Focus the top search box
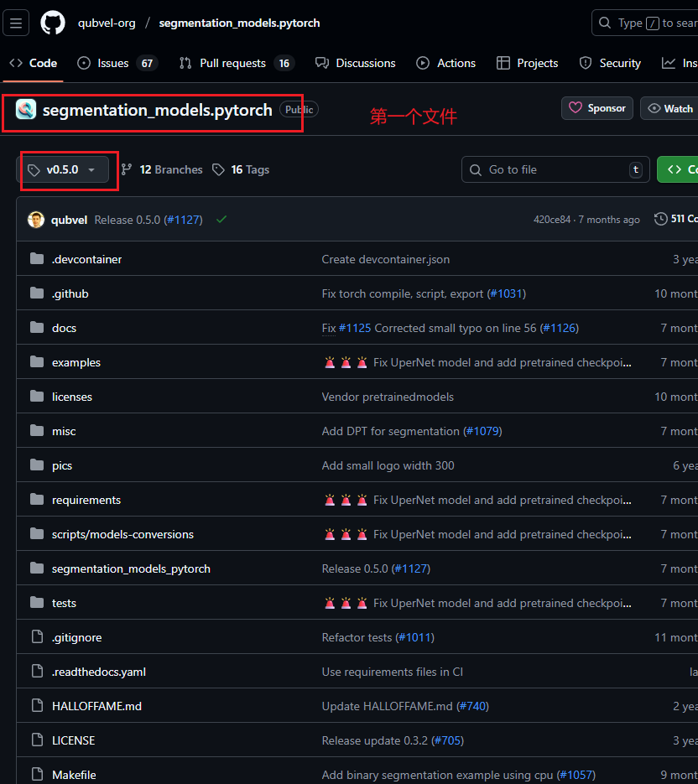The width and height of the screenshot is (698, 784). (x=645, y=23)
